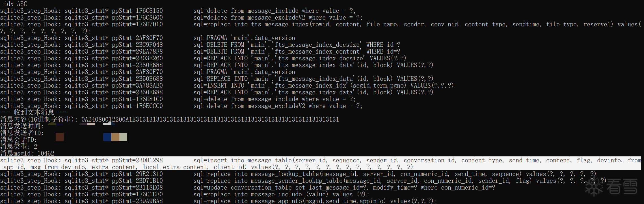The height and width of the screenshot is (204, 644).
Task: Click the update conversation_table statement
Action: coord(344,188)
